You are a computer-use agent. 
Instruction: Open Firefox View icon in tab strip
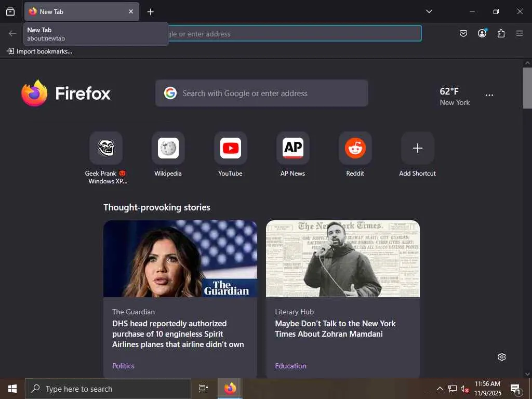[x=10, y=11]
